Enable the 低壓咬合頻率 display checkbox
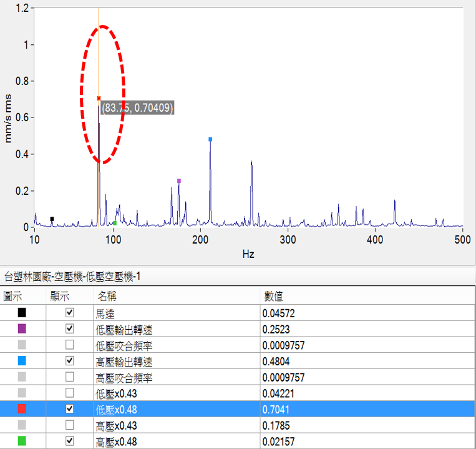The width and height of the screenshot is (476, 449). [70, 345]
